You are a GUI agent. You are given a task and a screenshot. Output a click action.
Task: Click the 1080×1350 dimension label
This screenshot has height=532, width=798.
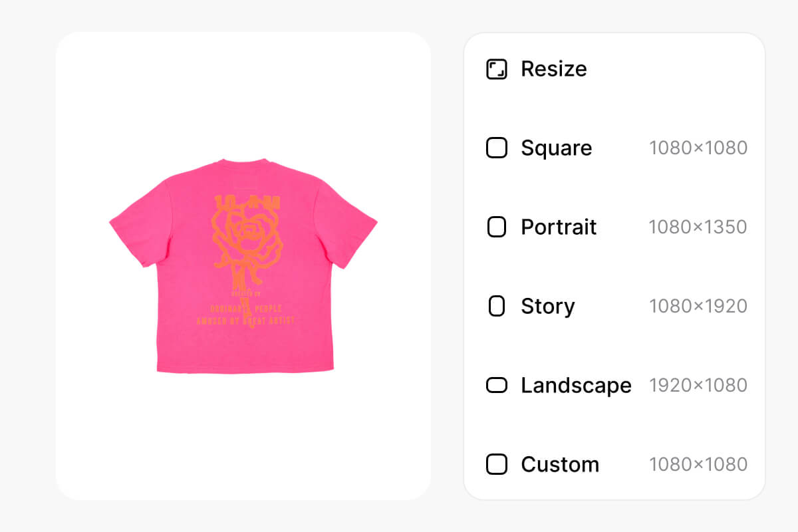pyautogui.click(x=699, y=227)
